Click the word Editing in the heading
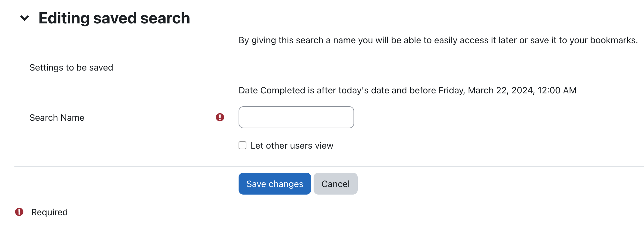 [x=64, y=18]
